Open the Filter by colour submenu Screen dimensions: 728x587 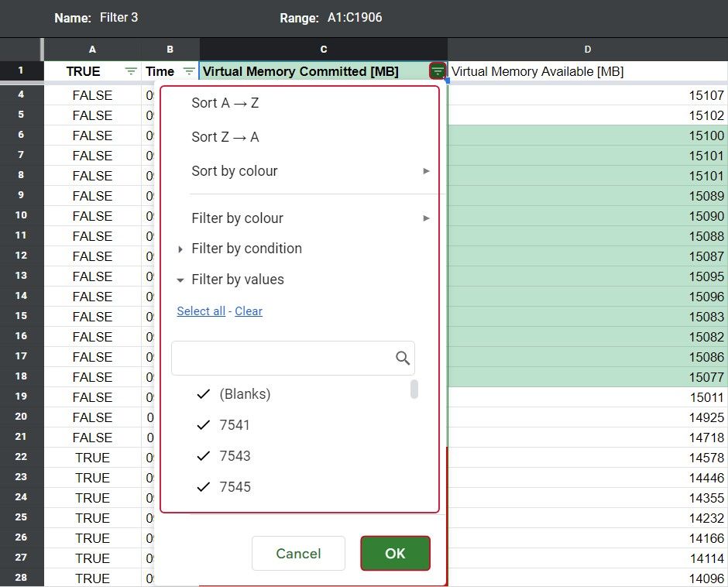point(237,218)
